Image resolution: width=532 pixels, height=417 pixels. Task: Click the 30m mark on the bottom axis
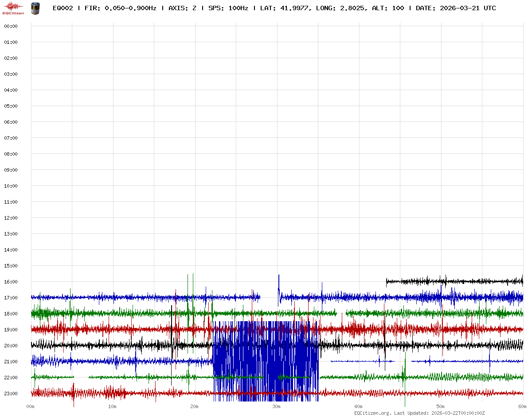pos(276,406)
